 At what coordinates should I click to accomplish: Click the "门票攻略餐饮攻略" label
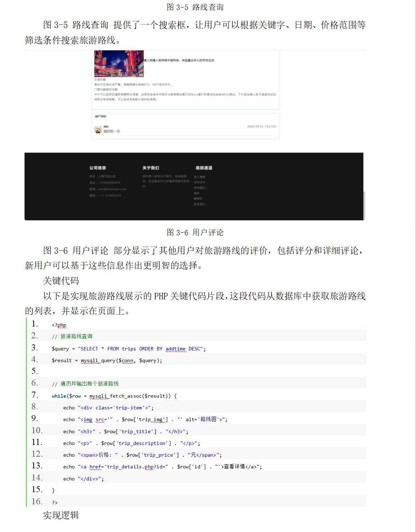(x=106, y=90)
